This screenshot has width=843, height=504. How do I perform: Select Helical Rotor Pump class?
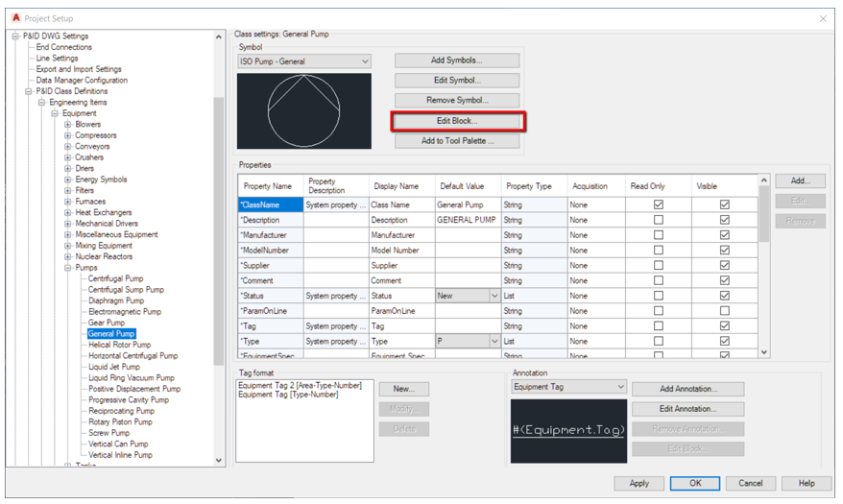[119, 345]
